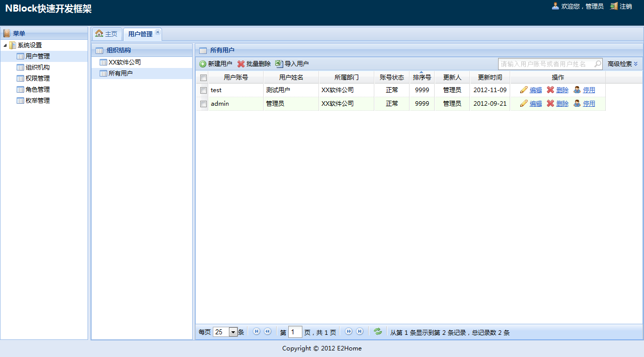Click the home icon on 主页 tab
The height and width of the screenshot is (357, 644).
[x=99, y=33]
